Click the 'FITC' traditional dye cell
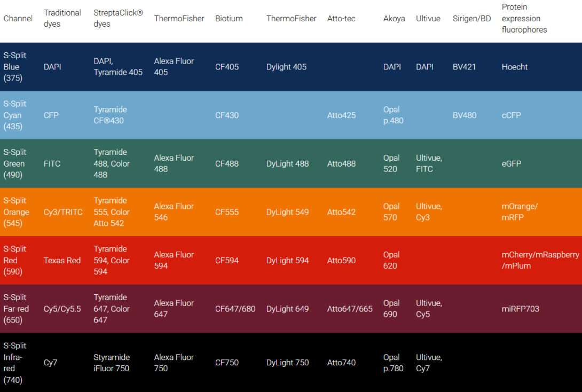The image size is (582, 392). [52, 164]
